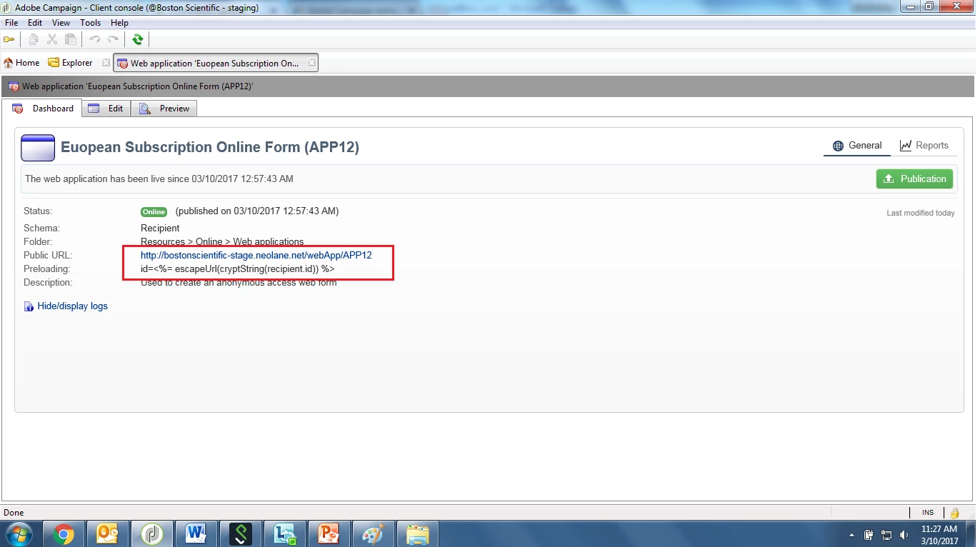Click the 'Last modified today' text

point(921,213)
